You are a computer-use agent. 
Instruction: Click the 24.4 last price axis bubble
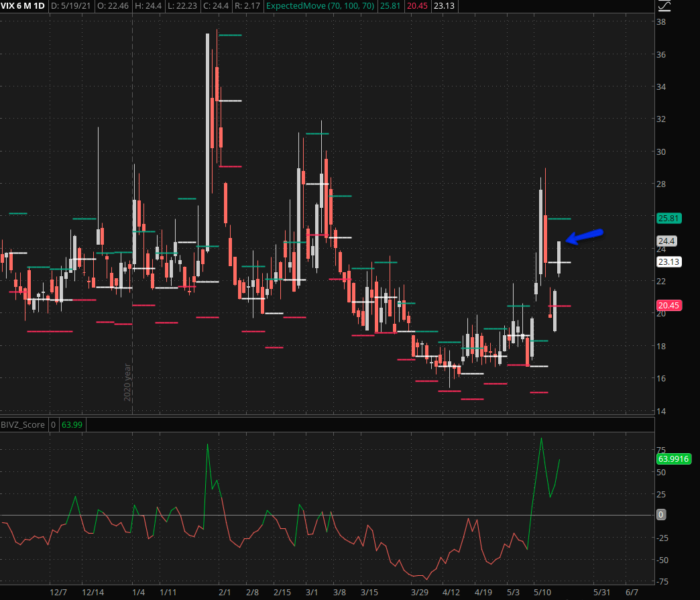(x=666, y=241)
